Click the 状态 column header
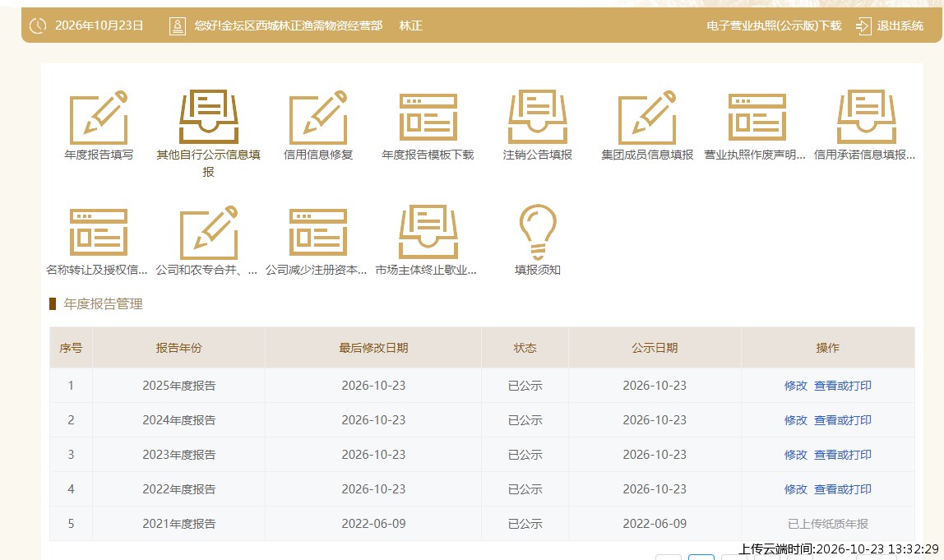The height and width of the screenshot is (560, 944). click(525, 348)
